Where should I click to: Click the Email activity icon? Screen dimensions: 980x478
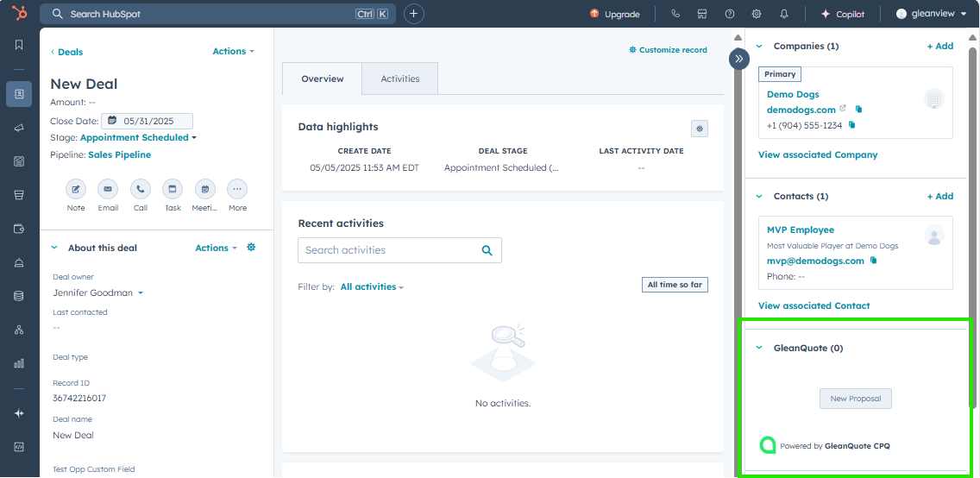[x=108, y=189]
